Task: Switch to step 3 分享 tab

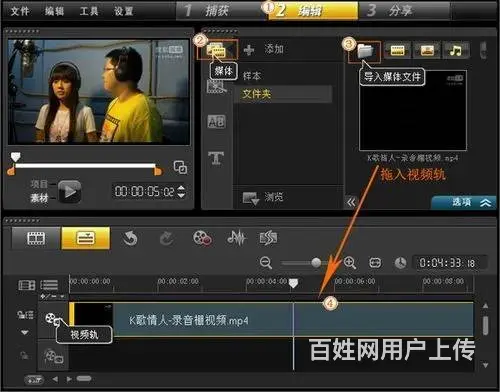Action: coord(403,10)
